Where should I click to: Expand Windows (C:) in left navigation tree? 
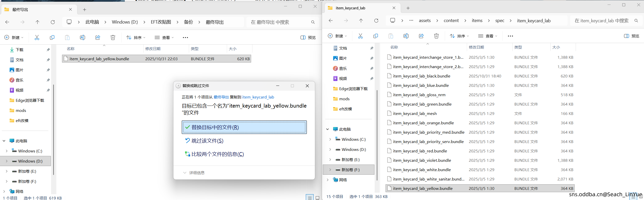(7, 151)
